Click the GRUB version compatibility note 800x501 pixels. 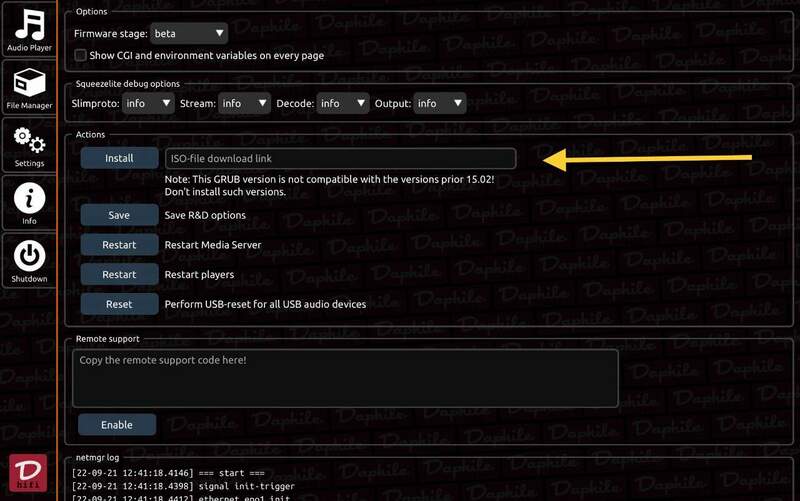click(329, 186)
